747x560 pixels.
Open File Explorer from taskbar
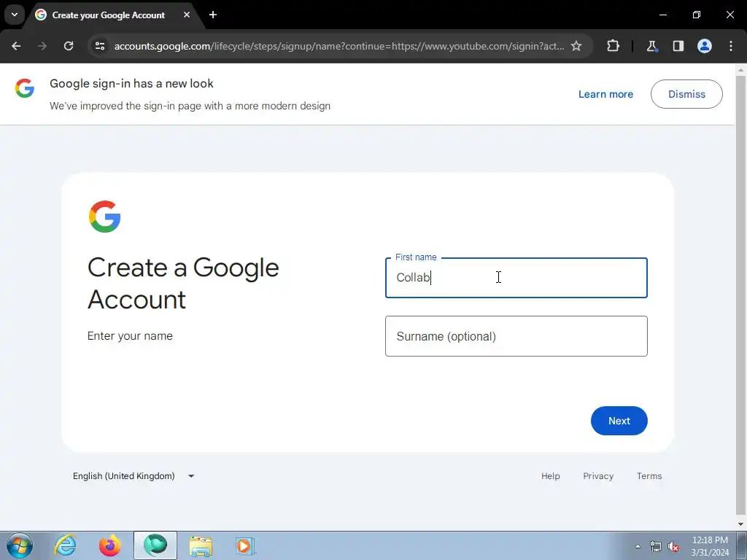pyautogui.click(x=201, y=546)
